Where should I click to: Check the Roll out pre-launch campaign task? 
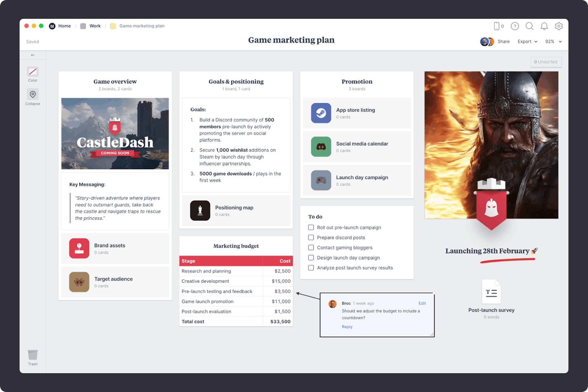pyautogui.click(x=311, y=227)
